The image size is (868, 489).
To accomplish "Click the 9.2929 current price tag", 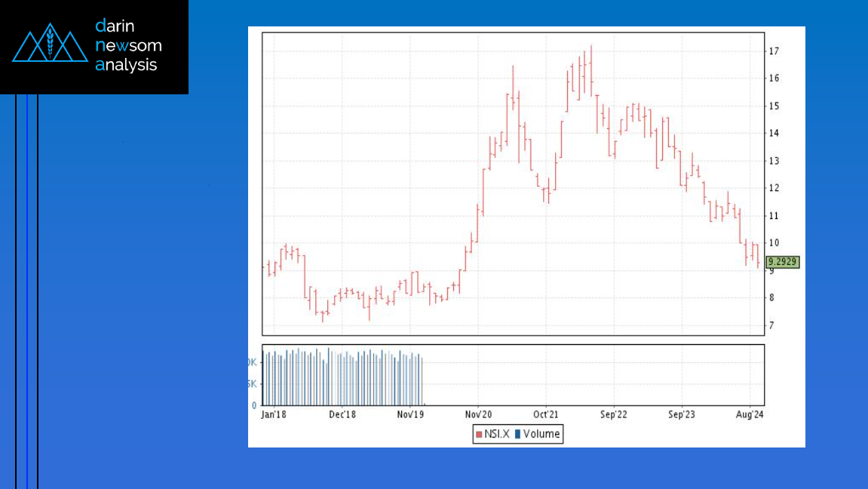I will [x=782, y=262].
